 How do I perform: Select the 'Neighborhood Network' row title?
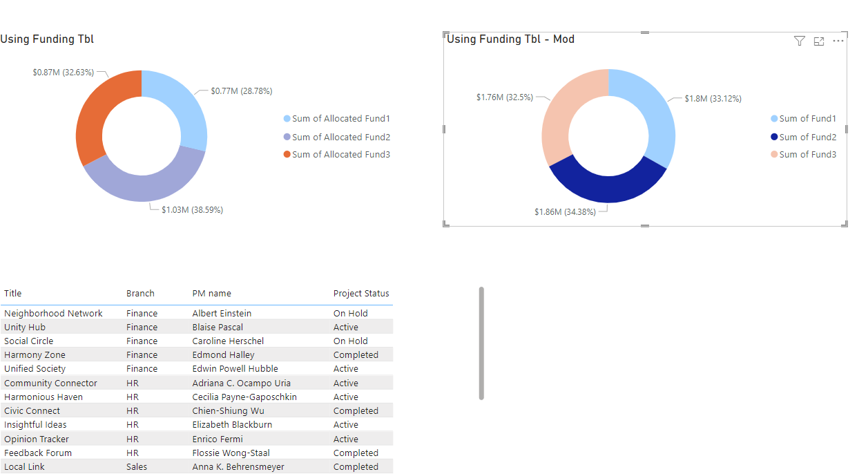53,314
